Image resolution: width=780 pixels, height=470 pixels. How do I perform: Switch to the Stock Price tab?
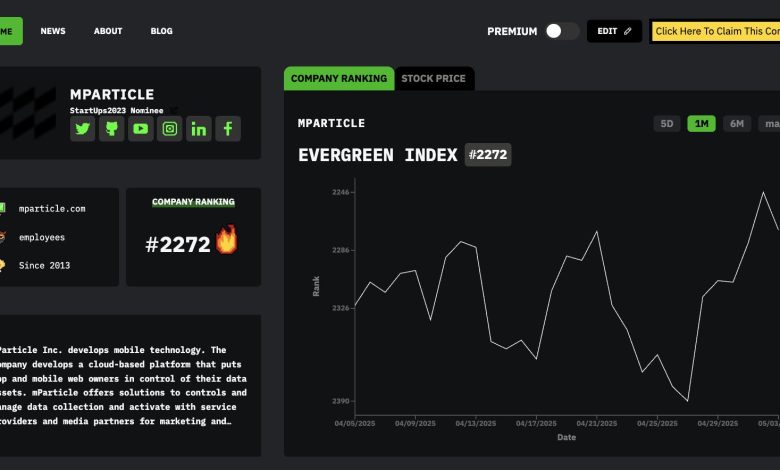434,79
